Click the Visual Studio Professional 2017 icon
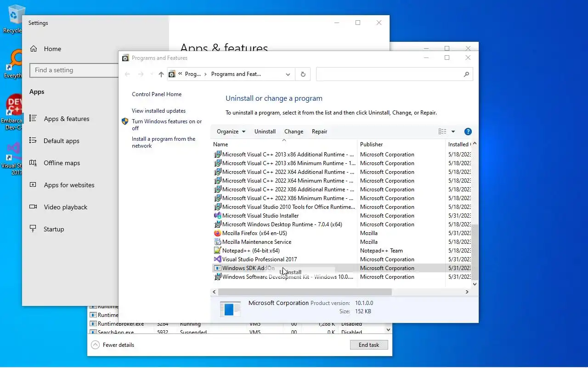 (x=218, y=259)
